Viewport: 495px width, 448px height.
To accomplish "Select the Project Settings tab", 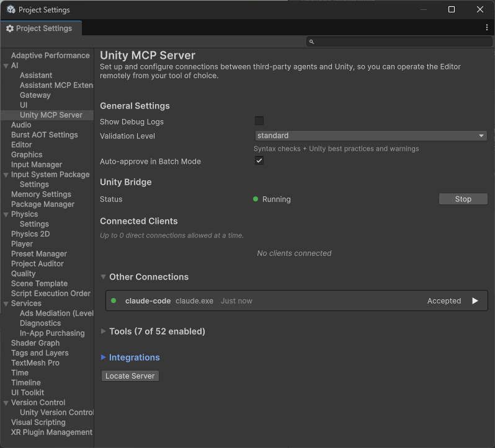I will coord(41,29).
